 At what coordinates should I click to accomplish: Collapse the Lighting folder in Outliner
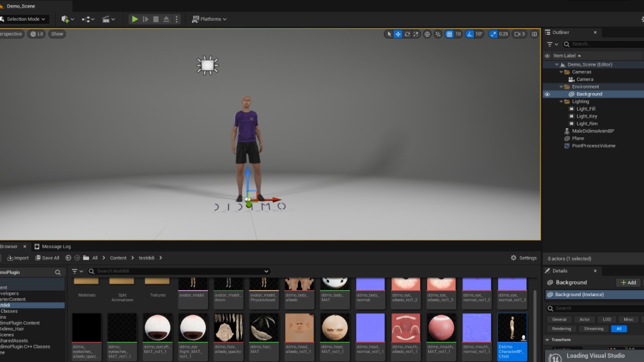562,102
